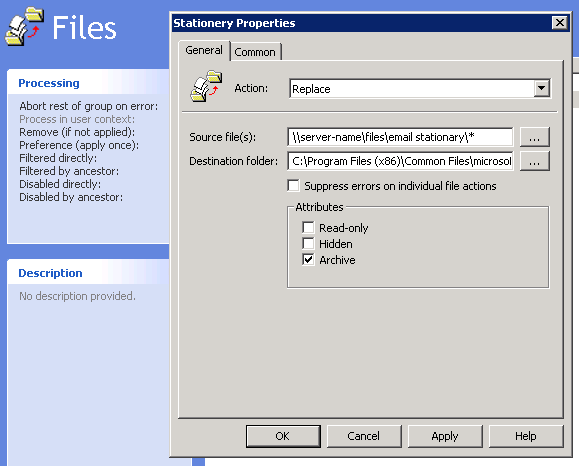Click 'Preference (apply once):' text
The image size is (579, 466).
pos(79,145)
